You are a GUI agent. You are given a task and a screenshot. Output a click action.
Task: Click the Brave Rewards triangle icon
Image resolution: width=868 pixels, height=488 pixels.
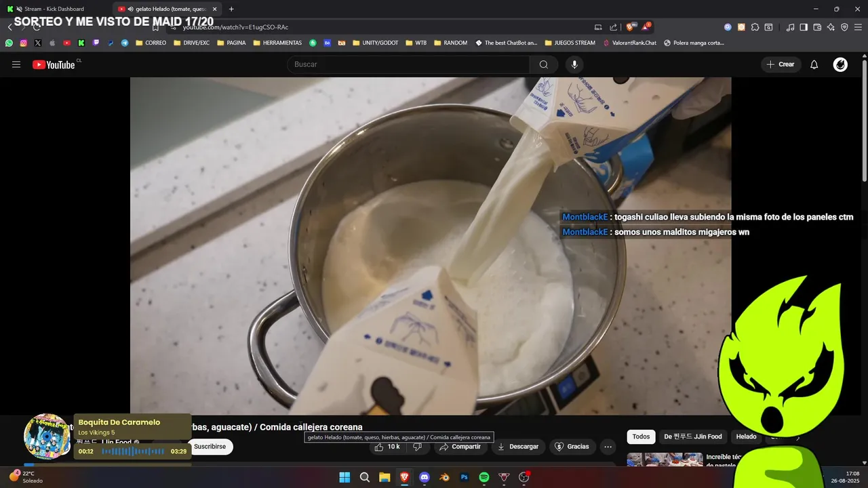646,27
